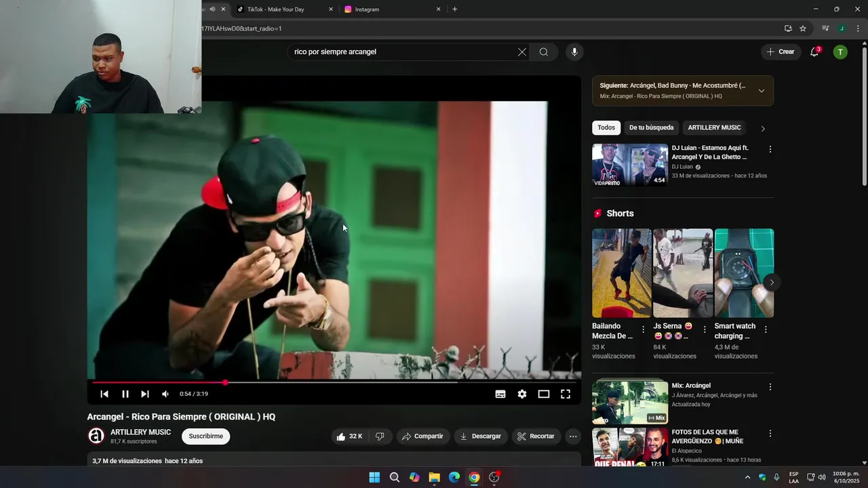Image resolution: width=868 pixels, height=488 pixels.
Task: Open player settings gear
Action: pyautogui.click(x=522, y=394)
